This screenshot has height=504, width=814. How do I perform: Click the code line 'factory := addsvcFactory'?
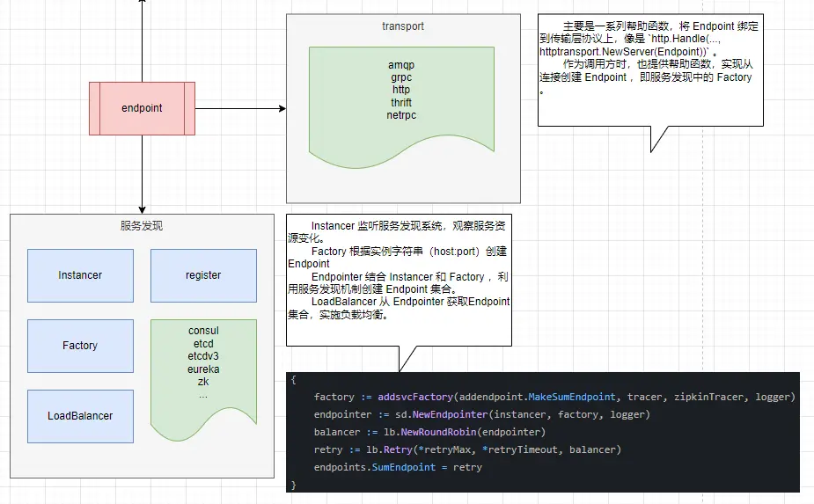point(554,397)
